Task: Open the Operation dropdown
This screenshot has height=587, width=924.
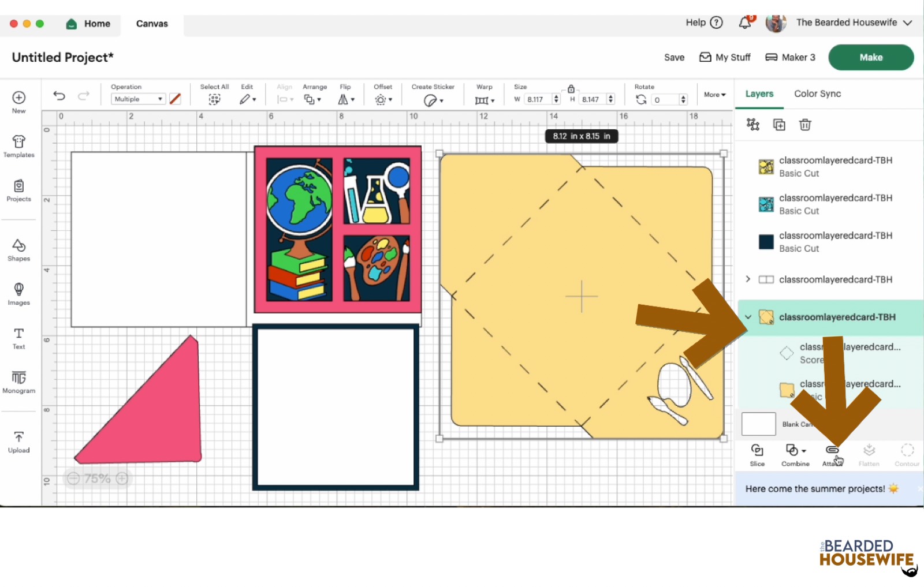Action: [x=138, y=99]
